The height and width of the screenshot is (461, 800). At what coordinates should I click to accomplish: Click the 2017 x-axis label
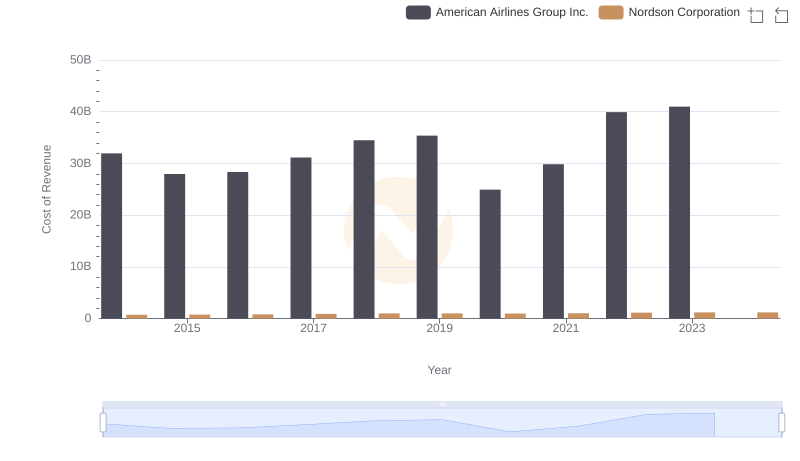313,328
